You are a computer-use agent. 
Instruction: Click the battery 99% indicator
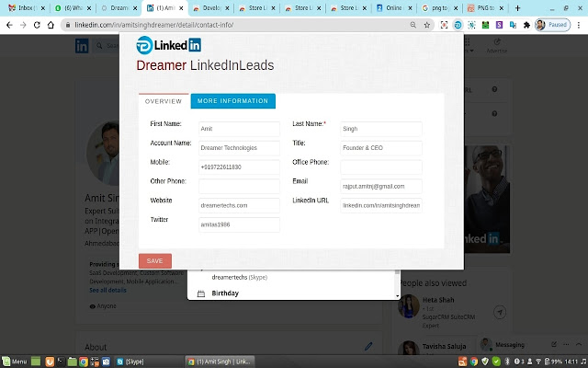pos(553,362)
